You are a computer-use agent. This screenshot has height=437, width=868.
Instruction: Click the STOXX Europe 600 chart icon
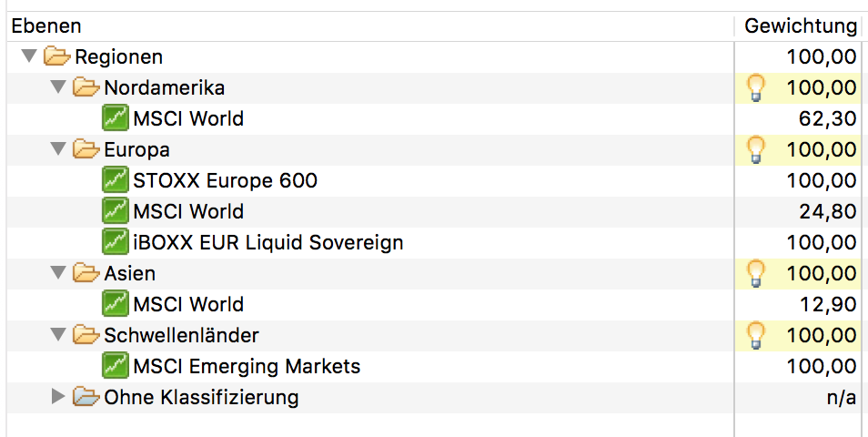coord(115,180)
